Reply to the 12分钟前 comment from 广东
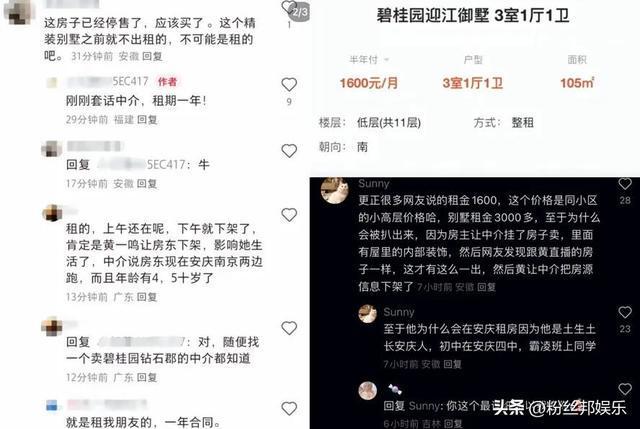This screenshot has height=429, width=640. coord(147,377)
